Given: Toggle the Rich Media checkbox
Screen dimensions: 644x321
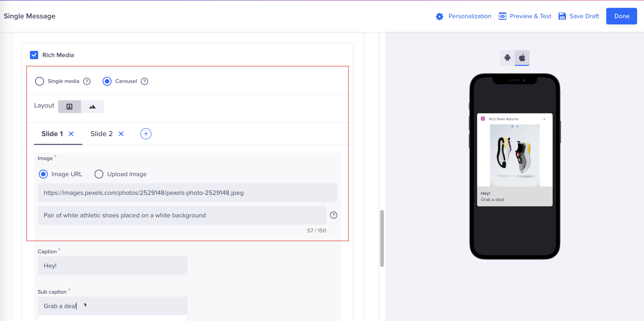Looking at the screenshot, I should [34, 55].
